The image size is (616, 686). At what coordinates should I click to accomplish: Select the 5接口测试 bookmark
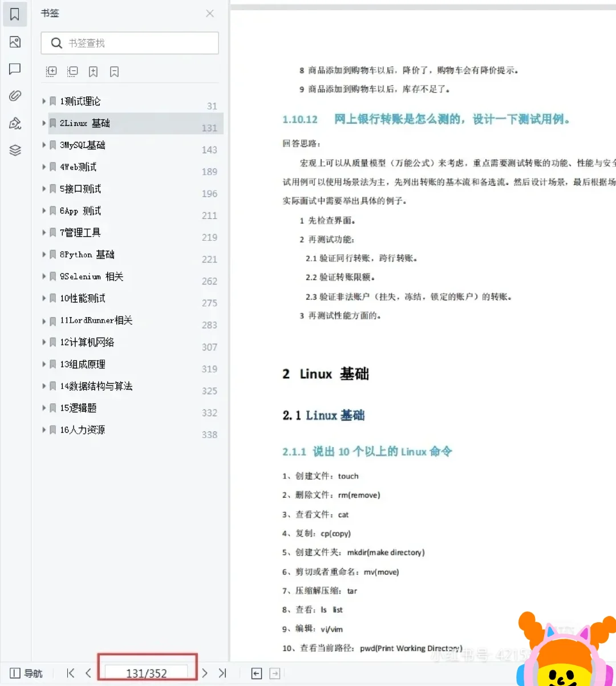pyautogui.click(x=80, y=189)
